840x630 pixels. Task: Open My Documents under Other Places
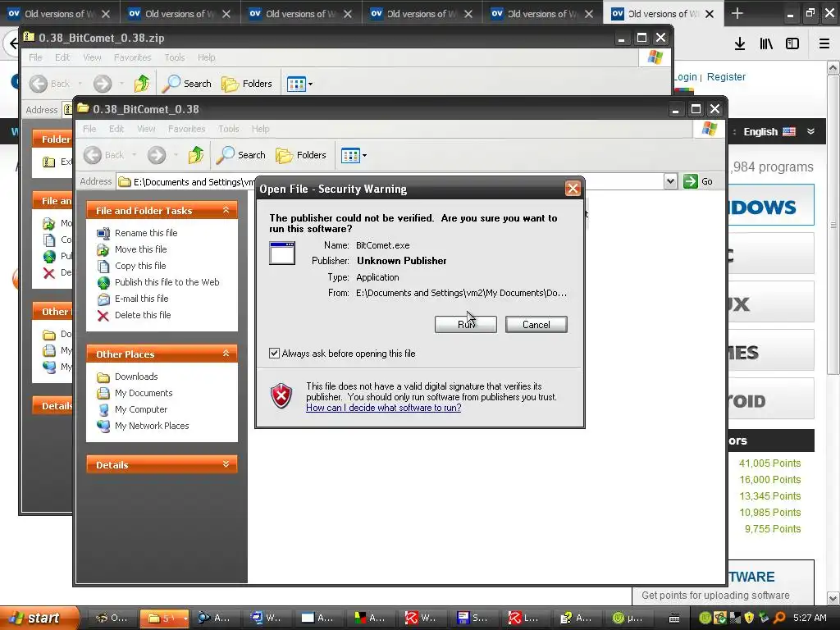(143, 393)
